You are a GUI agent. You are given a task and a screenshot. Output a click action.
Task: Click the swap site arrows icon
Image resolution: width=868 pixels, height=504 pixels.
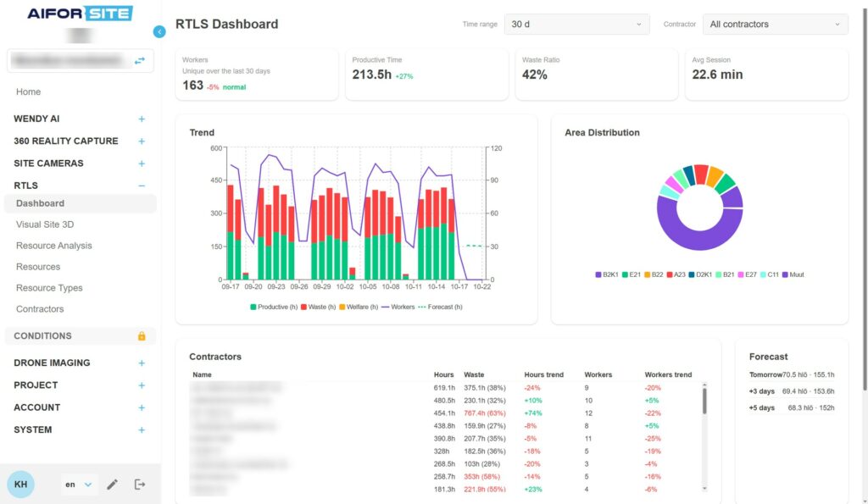click(x=140, y=60)
